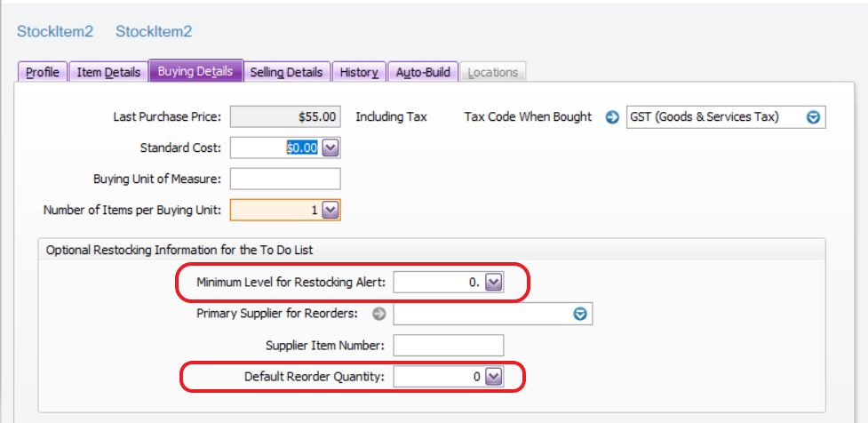Open the Number of Items calculator dropdown
The height and width of the screenshot is (423, 868).
pos(330,211)
